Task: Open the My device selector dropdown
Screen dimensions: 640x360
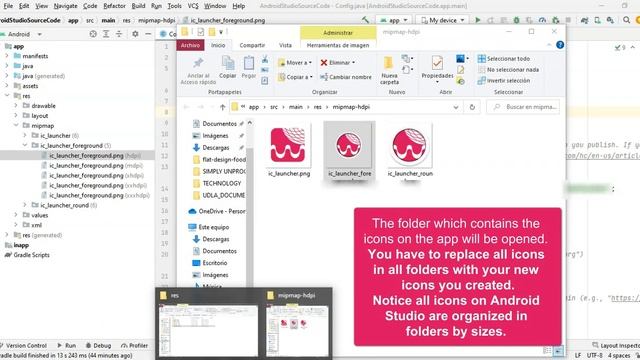Action: coord(443,20)
